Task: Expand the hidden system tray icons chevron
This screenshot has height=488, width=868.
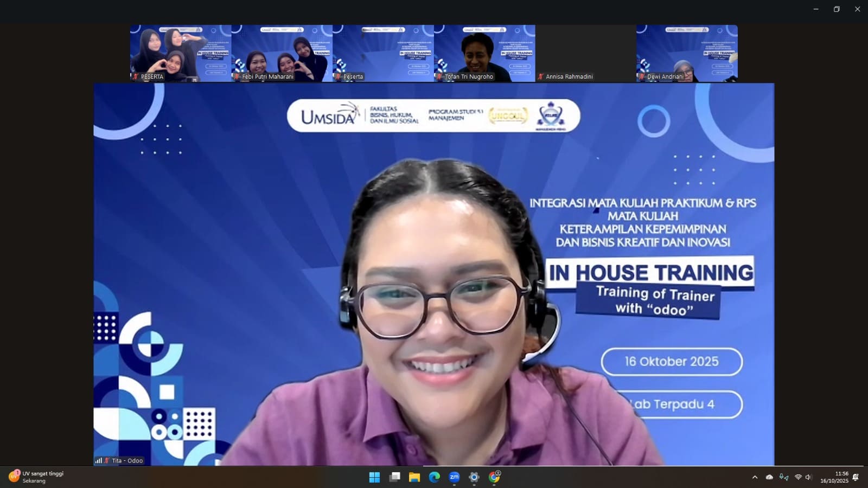Action: pyautogui.click(x=755, y=477)
